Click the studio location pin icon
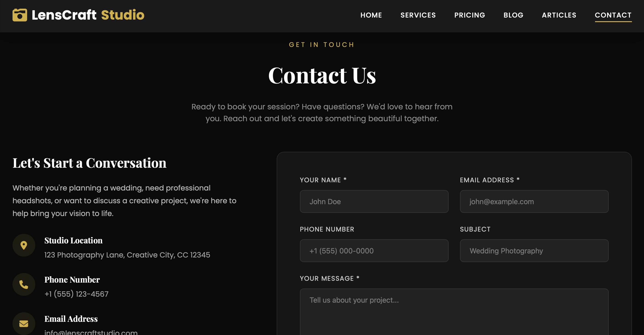644x335 pixels. [x=24, y=245]
